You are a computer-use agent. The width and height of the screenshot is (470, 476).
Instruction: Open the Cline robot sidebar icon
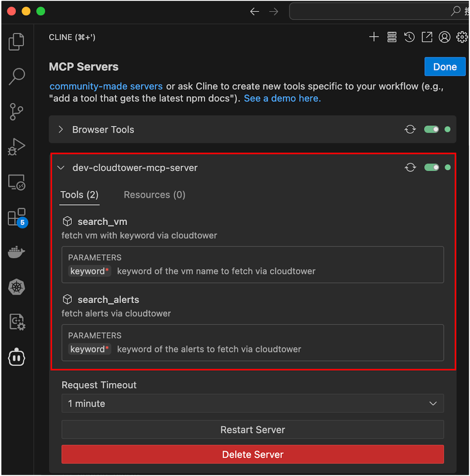click(16, 358)
